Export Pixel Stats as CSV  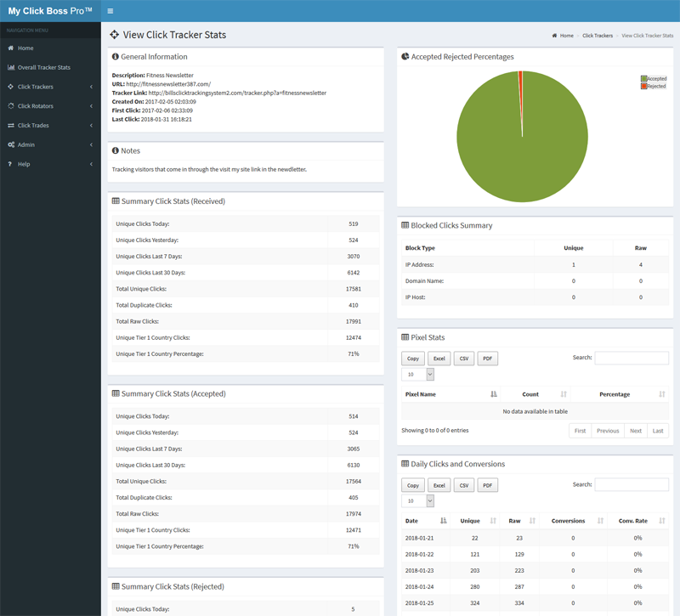coord(463,359)
